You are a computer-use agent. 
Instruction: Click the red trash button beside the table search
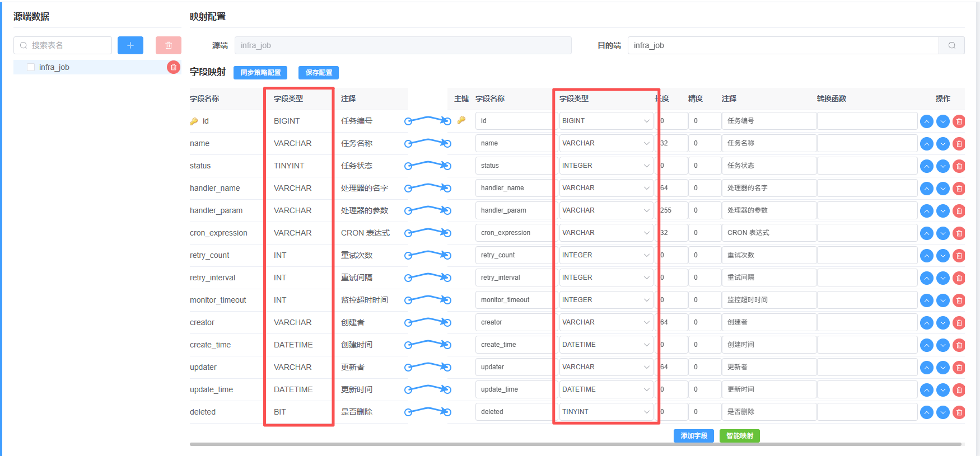168,45
